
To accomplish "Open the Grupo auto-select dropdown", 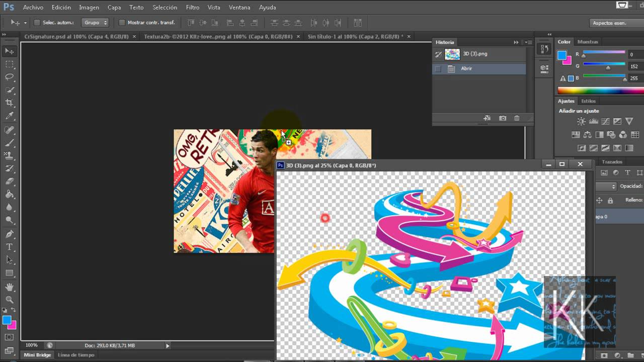I will pyautogui.click(x=95, y=23).
